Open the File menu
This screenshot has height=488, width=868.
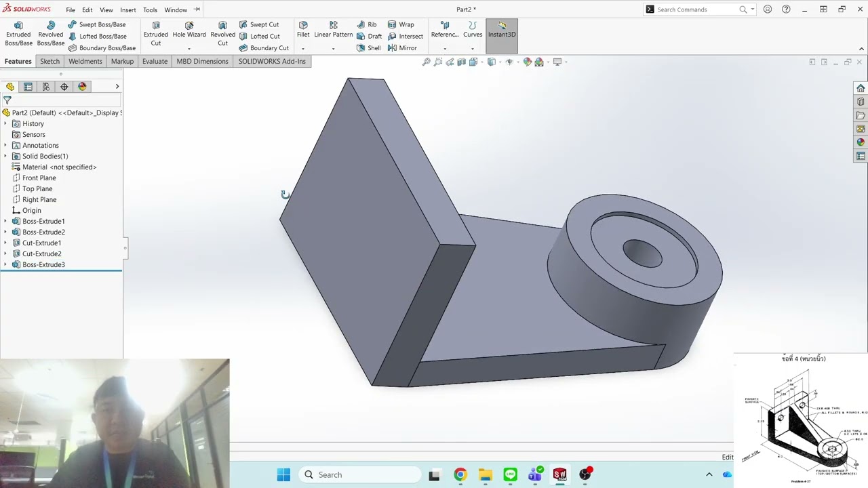(71, 10)
